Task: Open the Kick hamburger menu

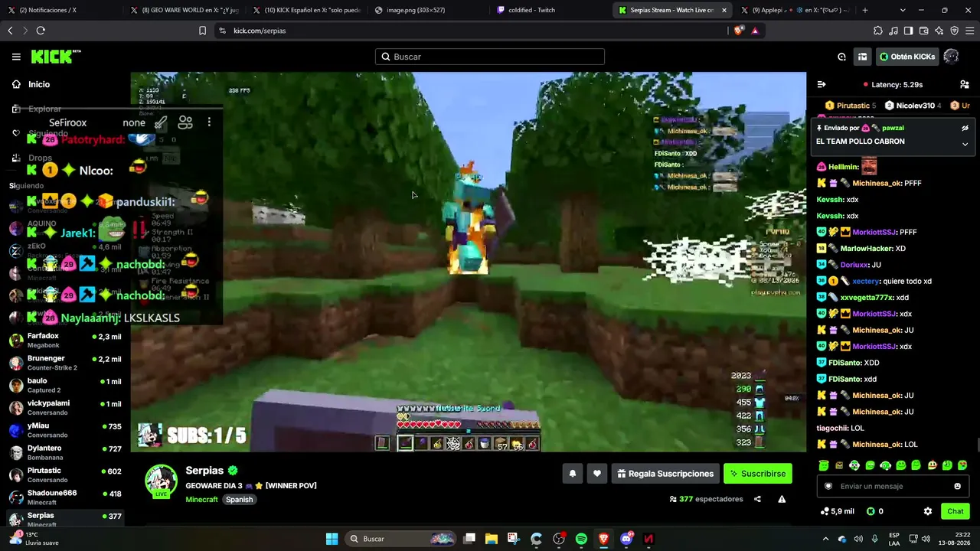Action: (16, 57)
